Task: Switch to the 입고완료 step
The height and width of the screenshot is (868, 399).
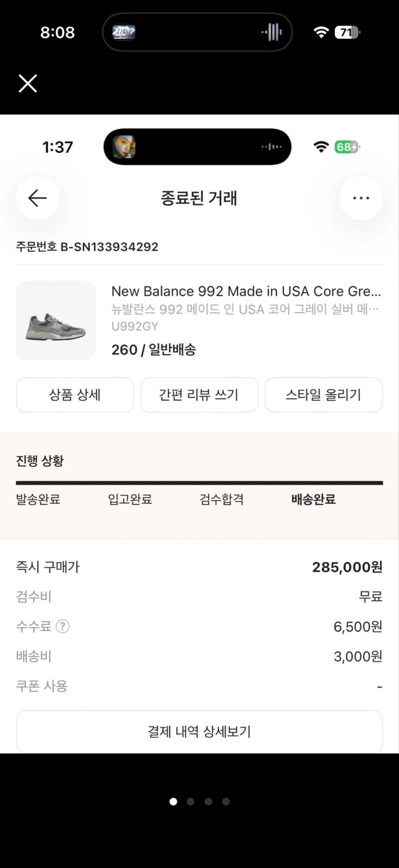Action: 128,499
